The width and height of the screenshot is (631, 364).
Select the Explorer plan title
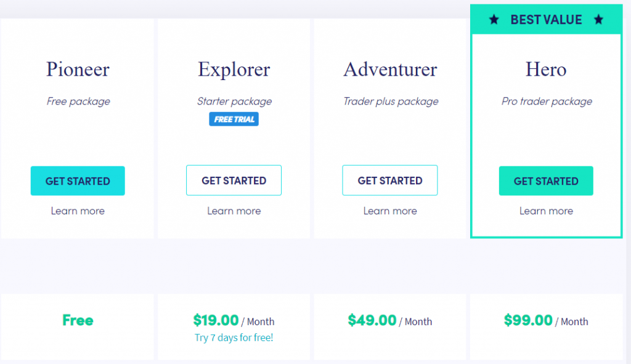[x=234, y=69]
